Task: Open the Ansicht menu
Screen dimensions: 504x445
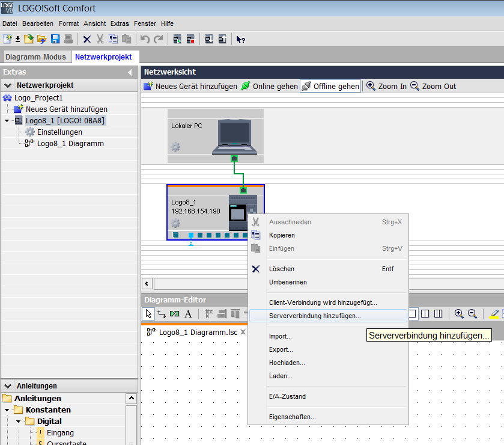Action: (94, 23)
